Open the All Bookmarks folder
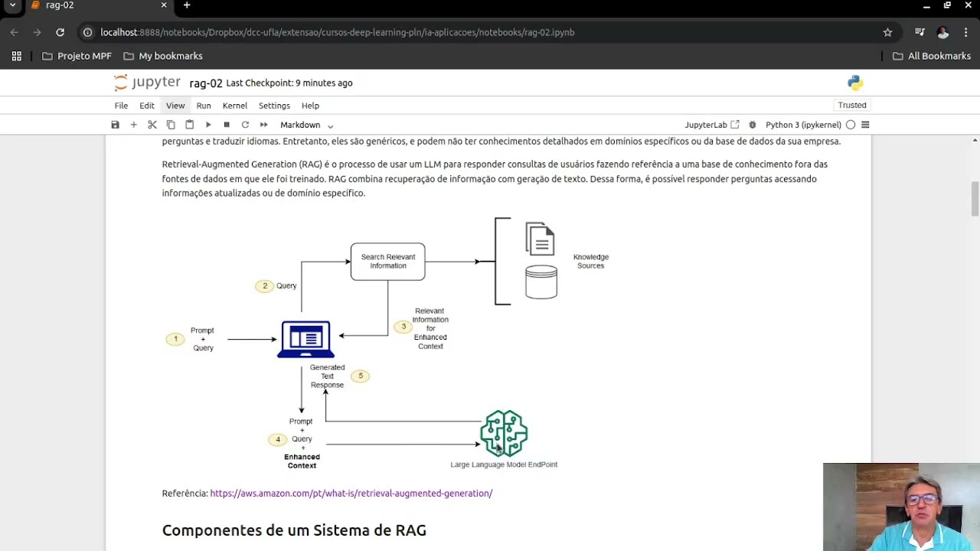Image resolution: width=980 pixels, height=551 pixels. [x=932, y=56]
